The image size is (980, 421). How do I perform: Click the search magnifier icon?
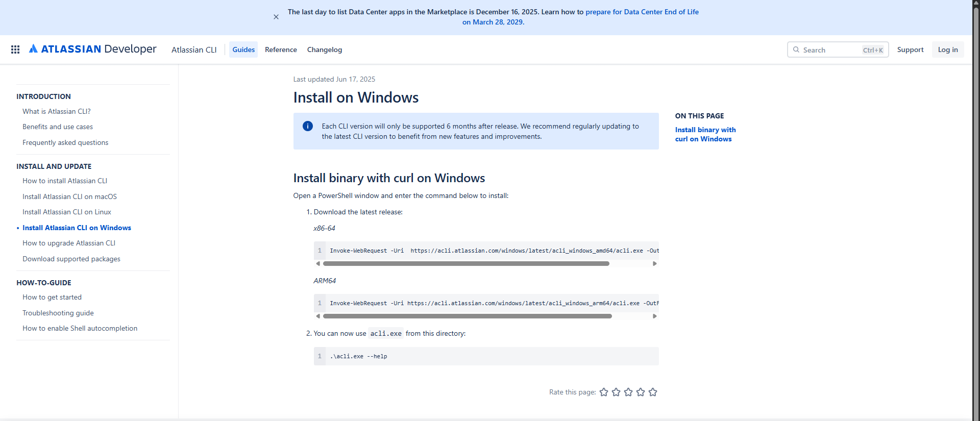pyautogui.click(x=796, y=49)
